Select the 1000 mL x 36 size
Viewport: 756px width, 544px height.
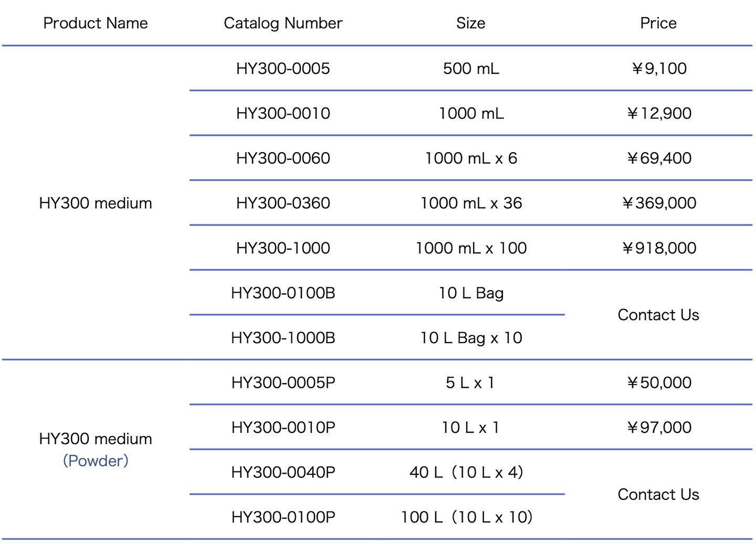tap(471, 203)
